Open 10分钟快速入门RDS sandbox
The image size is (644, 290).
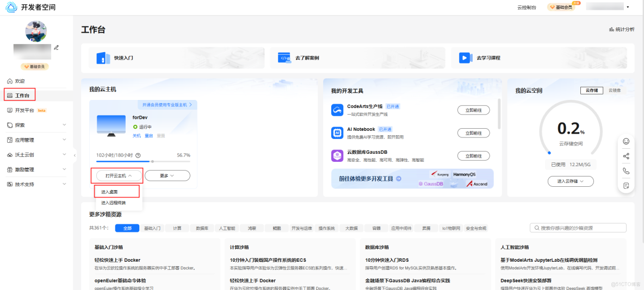point(387,260)
